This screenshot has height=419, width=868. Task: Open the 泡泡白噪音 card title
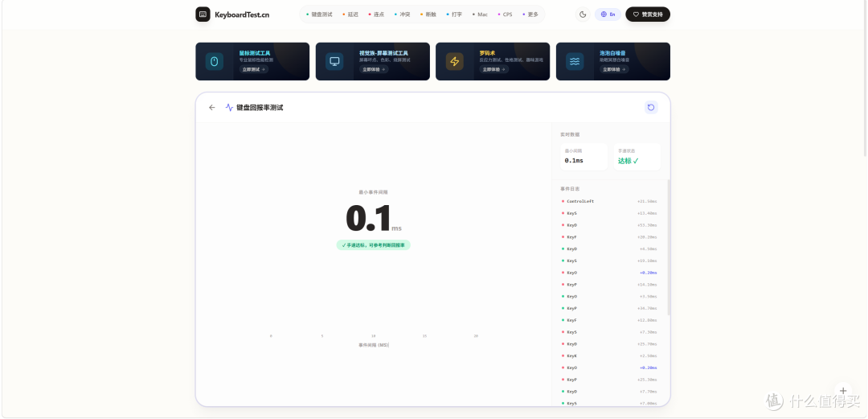click(612, 53)
